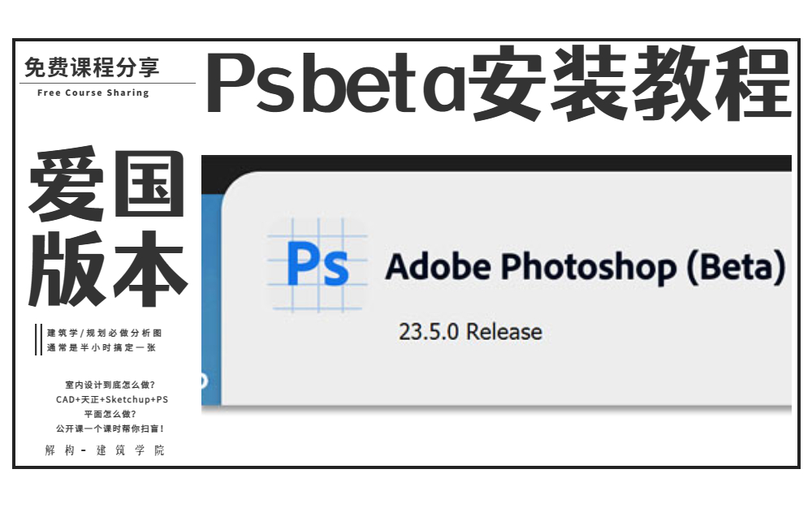The width and height of the screenshot is (812, 508).
Task: Click the 建筑学/规划必做分析图 line
Action: point(105,333)
